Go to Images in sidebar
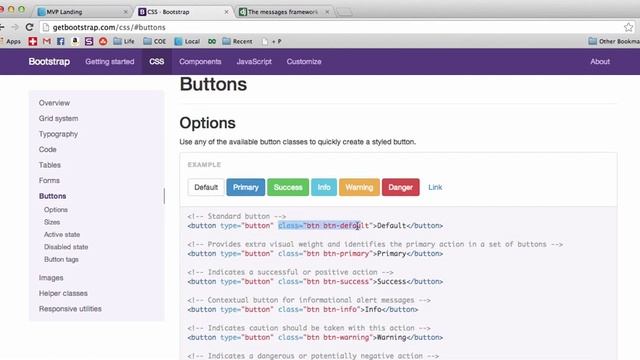The image size is (640, 360). point(51,278)
